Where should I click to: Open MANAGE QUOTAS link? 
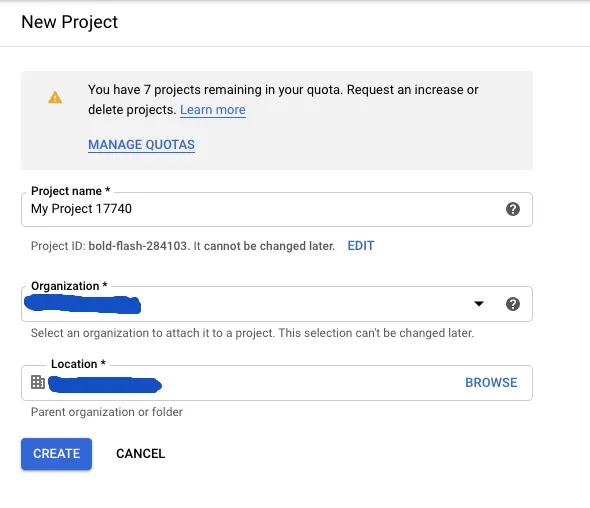141,144
